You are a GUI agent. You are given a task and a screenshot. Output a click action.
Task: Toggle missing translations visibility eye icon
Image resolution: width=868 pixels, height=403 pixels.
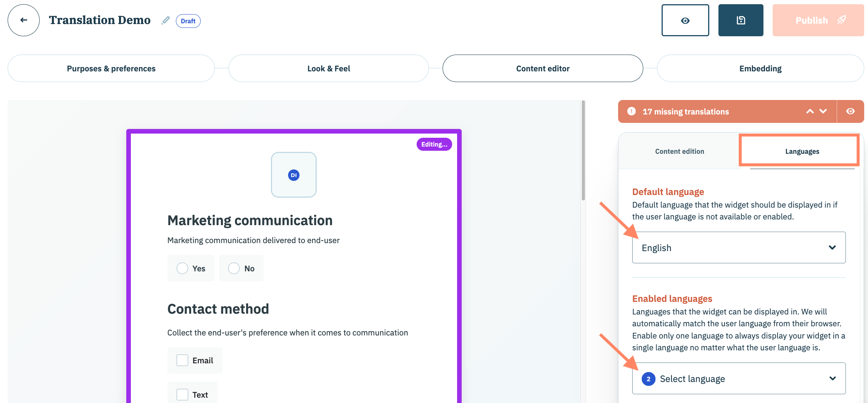[x=850, y=111]
